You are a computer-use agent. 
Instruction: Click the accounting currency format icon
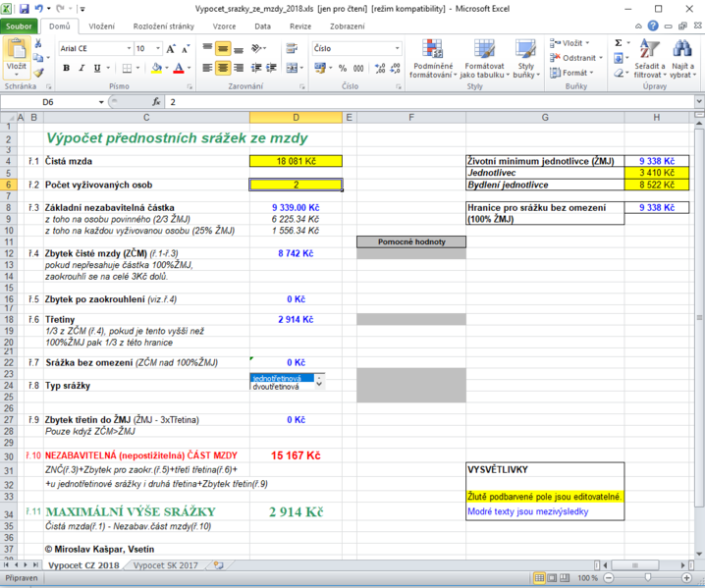(x=320, y=68)
